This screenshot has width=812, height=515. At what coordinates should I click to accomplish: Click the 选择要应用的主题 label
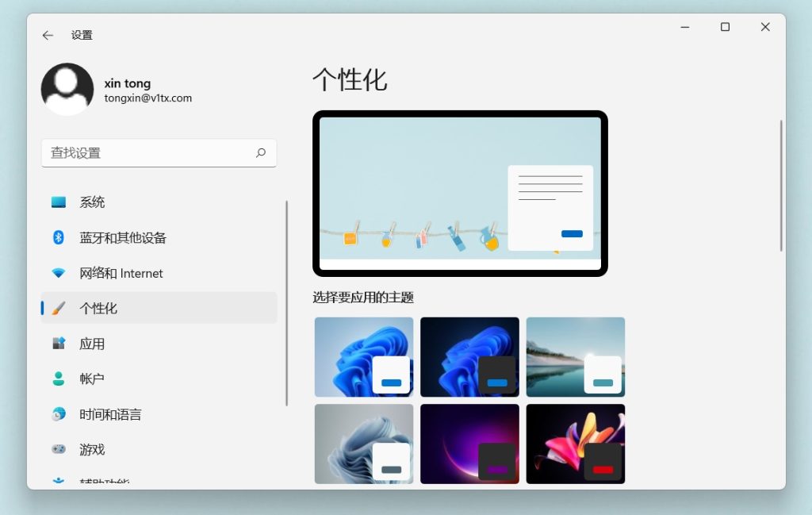[x=363, y=298]
